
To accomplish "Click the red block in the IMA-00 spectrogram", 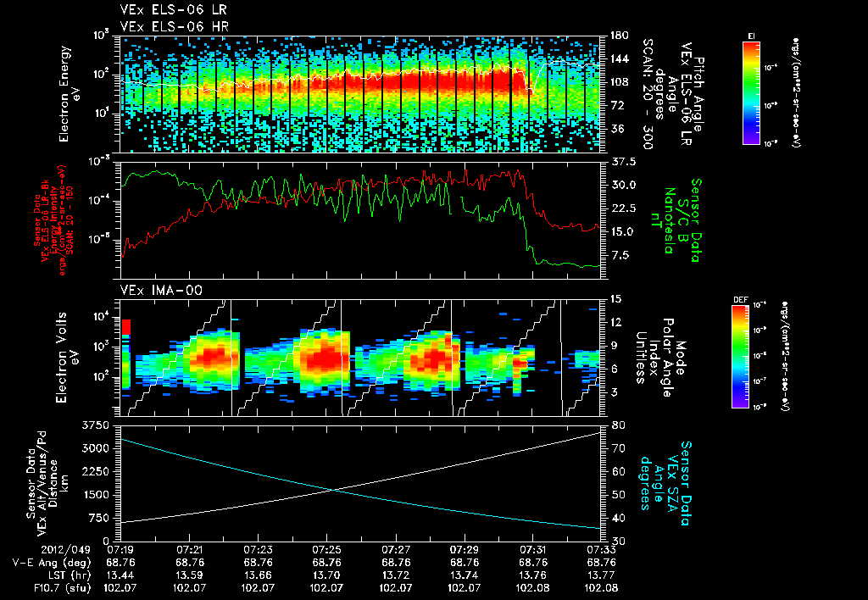I will click(x=126, y=327).
